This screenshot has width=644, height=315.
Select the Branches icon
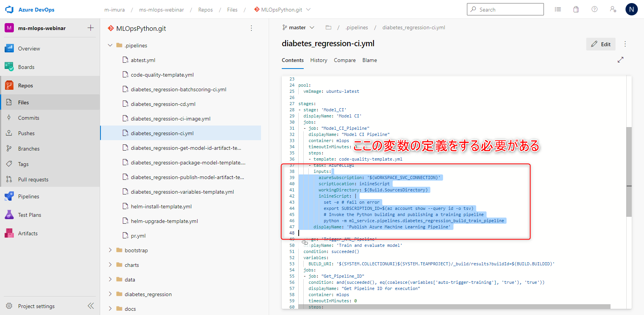pyautogui.click(x=9, y=149)
